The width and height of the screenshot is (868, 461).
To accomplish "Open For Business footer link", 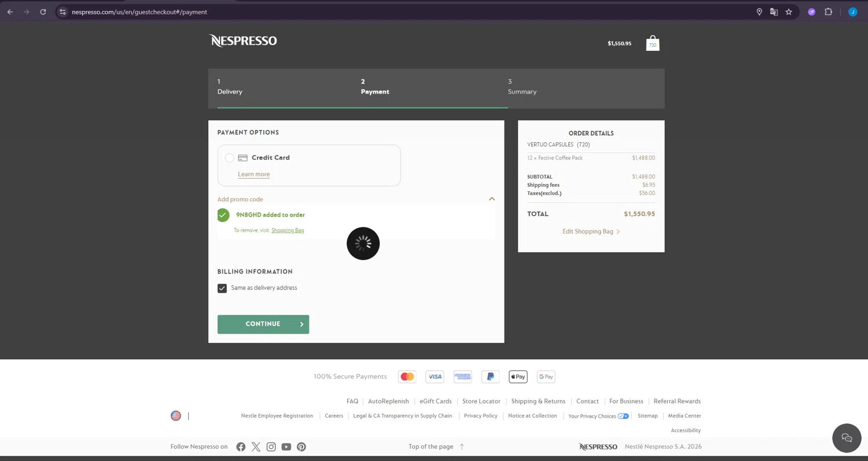I will pyautogui.click(x=626, y=401).
